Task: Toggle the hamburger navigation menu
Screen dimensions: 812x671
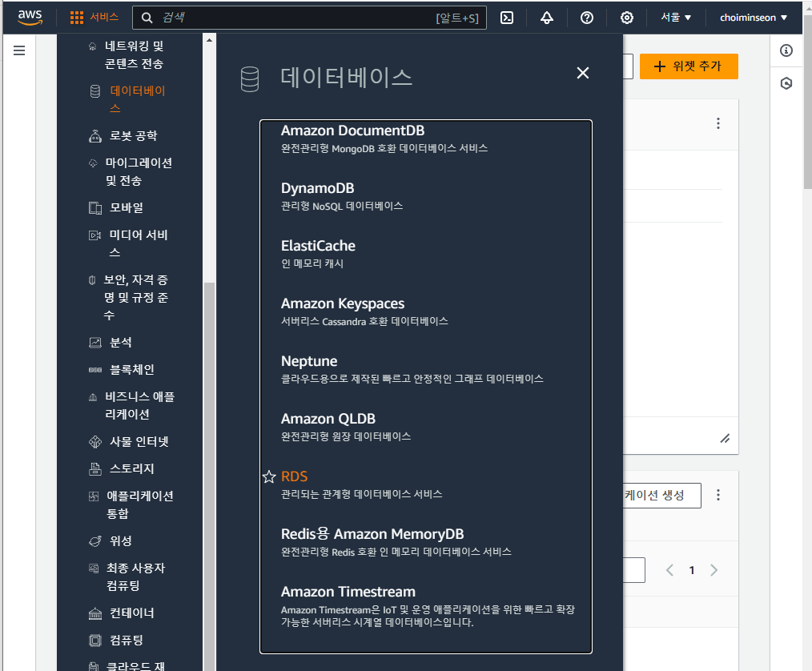Action: pyautogui.click(x=19, y=50)
